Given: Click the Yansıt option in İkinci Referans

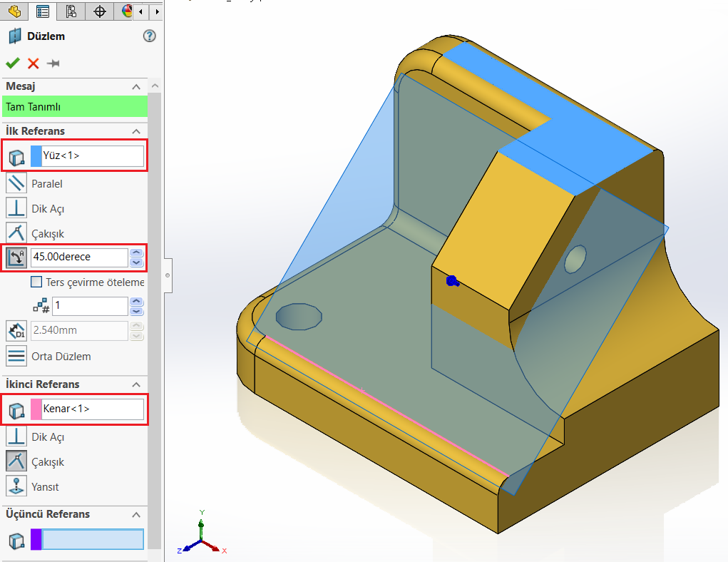Looking at the screenshot, I should coord(16,487).
